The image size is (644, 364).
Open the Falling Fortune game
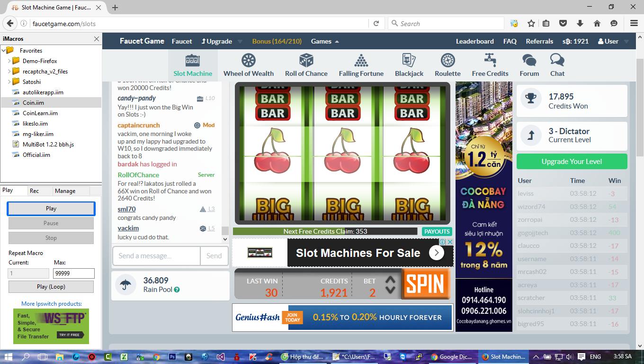pyautogui.click(x=361, y=65)
